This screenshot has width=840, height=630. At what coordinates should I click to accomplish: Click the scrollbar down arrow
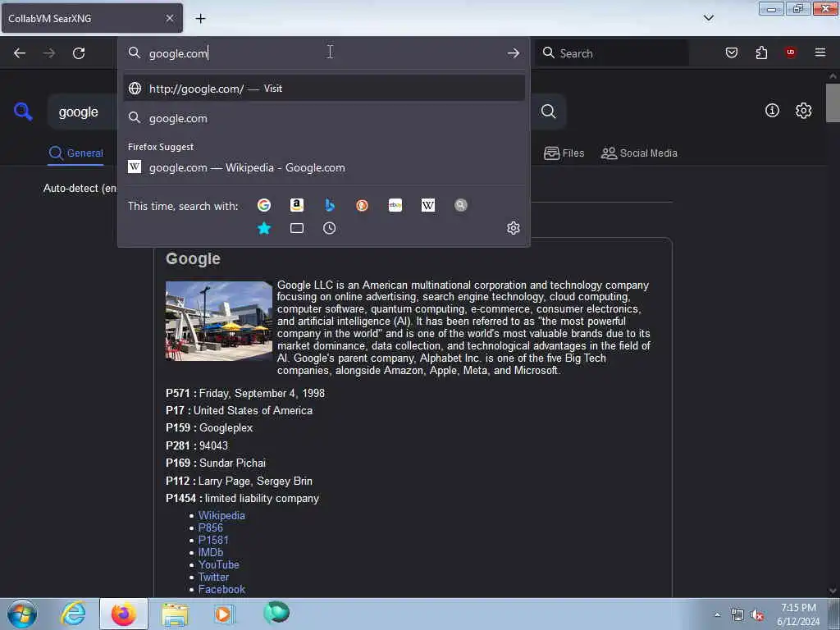click(833, 591)
